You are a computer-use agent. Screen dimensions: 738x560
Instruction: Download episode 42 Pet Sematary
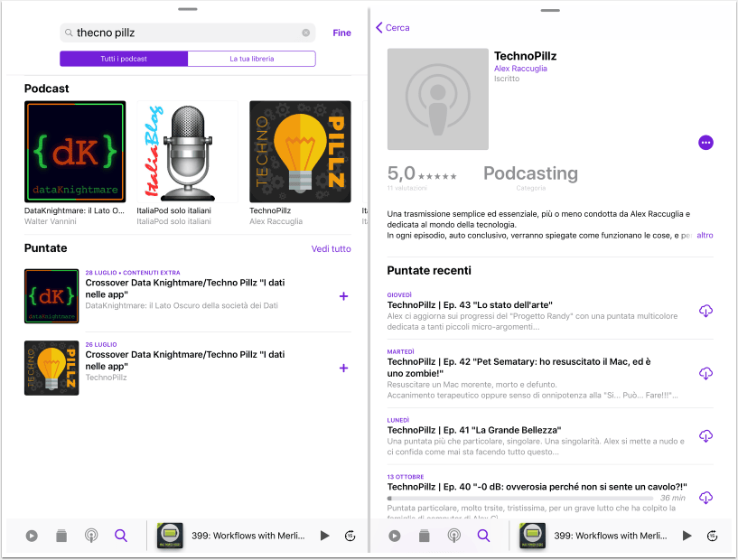coord(705,373)
